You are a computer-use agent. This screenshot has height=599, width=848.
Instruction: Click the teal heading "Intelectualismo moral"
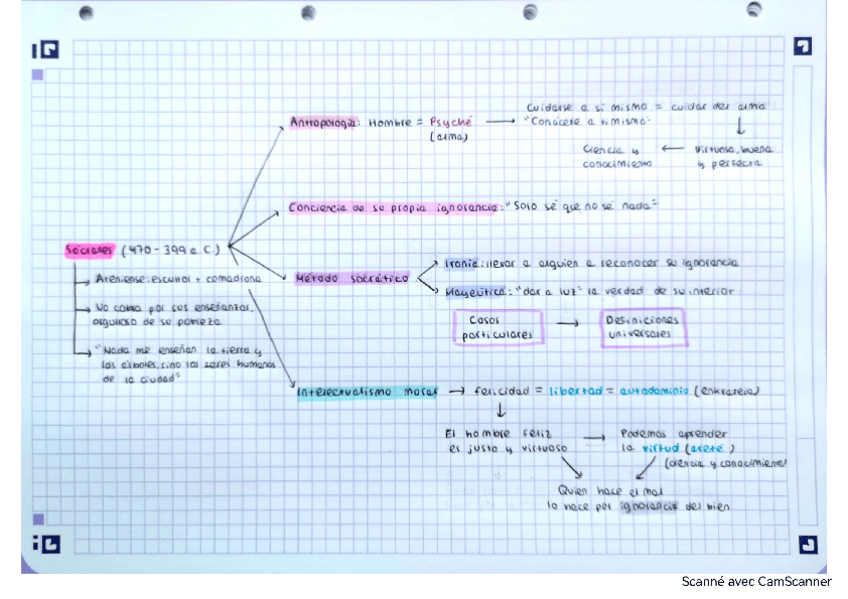367,391
